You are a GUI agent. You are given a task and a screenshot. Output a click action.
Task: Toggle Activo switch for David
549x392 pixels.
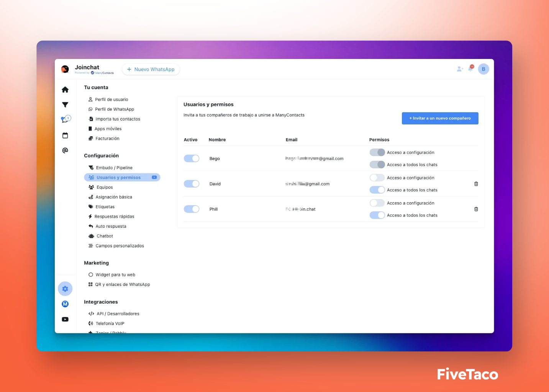(x=192, y=184)
